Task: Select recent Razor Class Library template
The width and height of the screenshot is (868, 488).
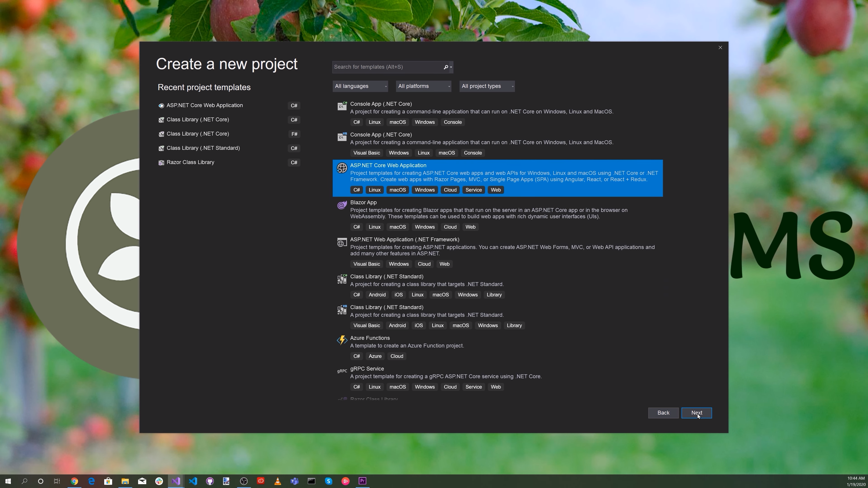Action: [229, 162]
